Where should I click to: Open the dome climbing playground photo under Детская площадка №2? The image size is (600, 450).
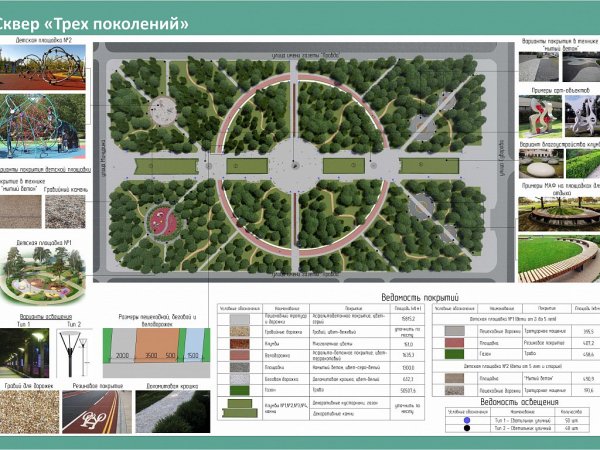[x=42, y=67]
